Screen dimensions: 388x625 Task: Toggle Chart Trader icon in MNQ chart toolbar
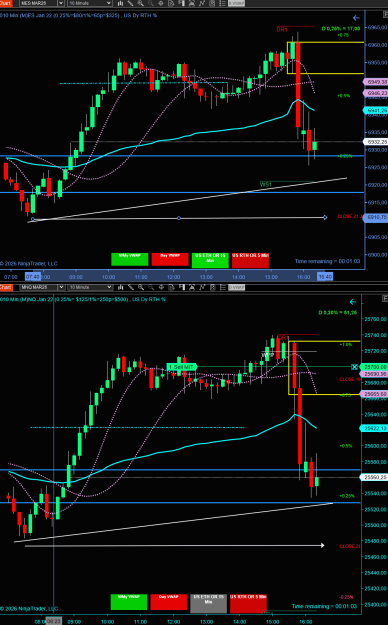click(181, 287)
